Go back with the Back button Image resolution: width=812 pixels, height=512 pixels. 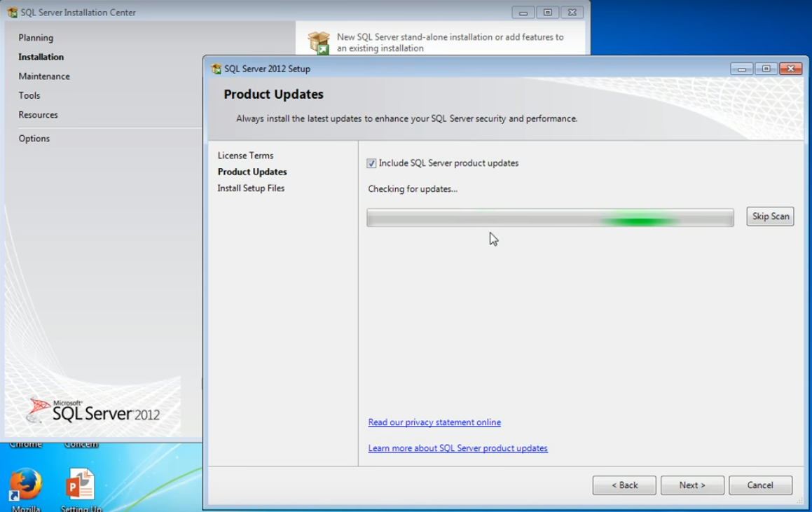click(x=624, y=485)
